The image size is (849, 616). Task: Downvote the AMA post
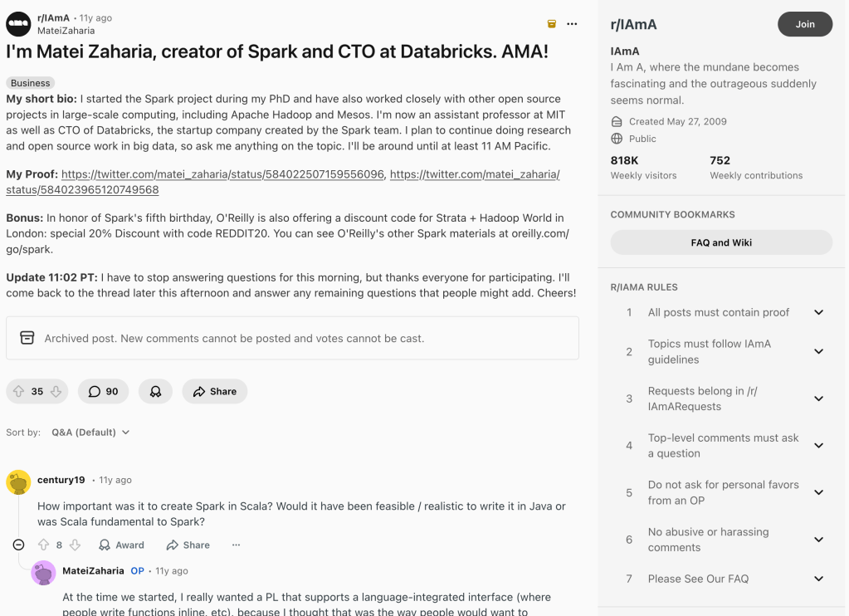(x=56, y=391)
